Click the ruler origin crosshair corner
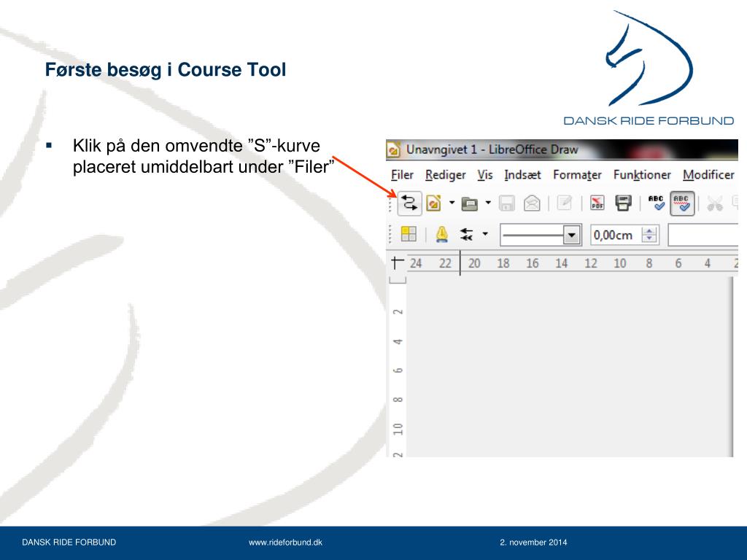 click(x=398, y=262)
